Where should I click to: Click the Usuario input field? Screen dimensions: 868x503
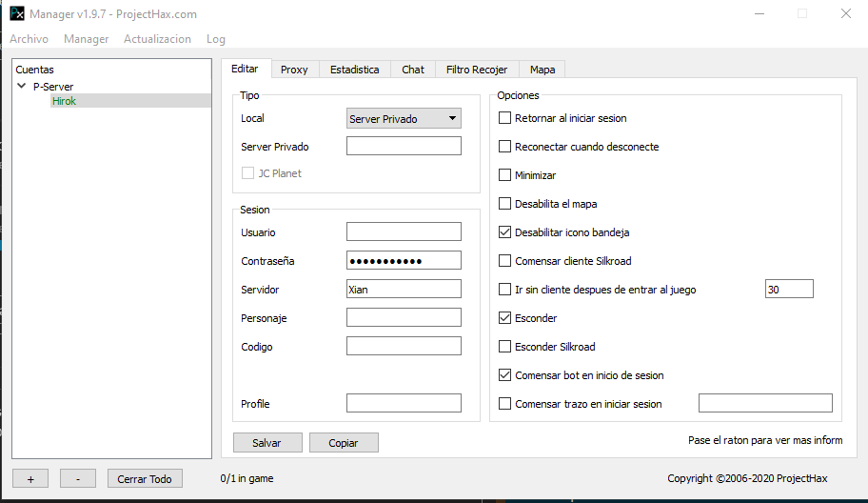(404, 232)
